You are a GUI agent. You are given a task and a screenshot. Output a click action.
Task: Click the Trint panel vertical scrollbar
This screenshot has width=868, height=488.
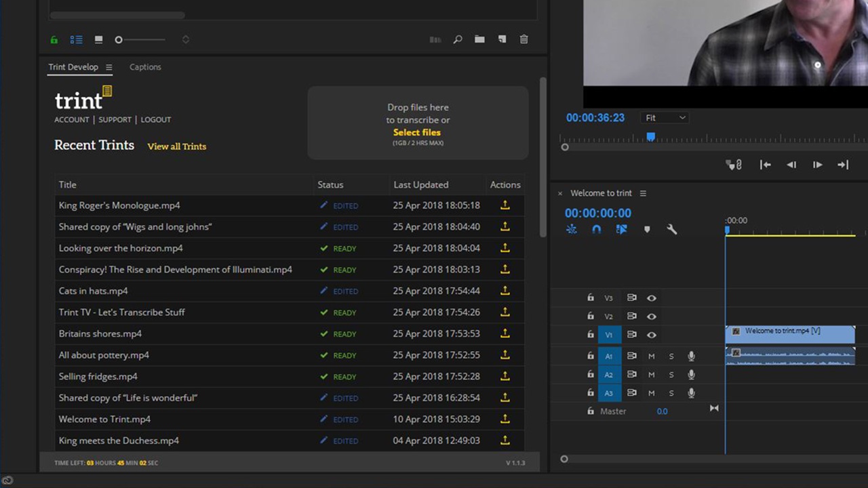542,157
